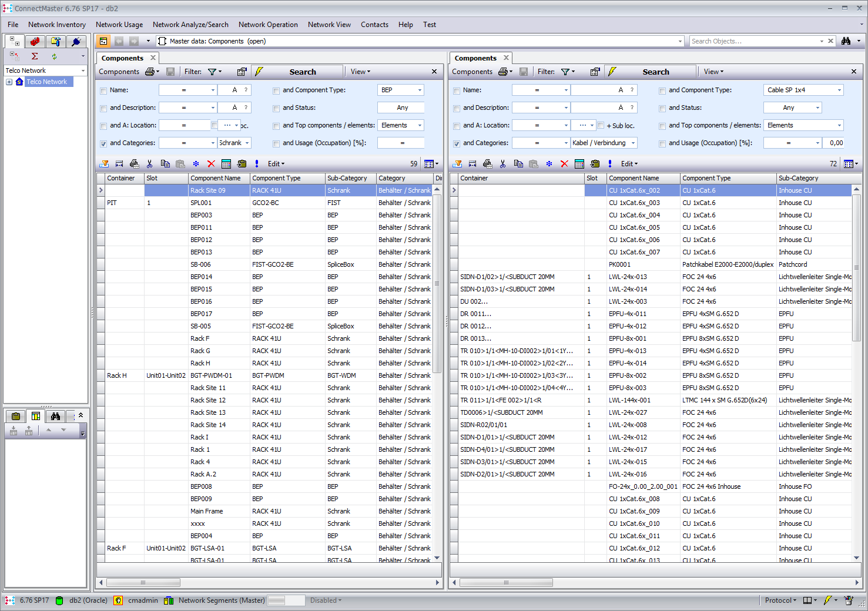Screen dimensions: 868x611
Task: Click copy icon in left grid toolbar
Action: click(165, 164)
